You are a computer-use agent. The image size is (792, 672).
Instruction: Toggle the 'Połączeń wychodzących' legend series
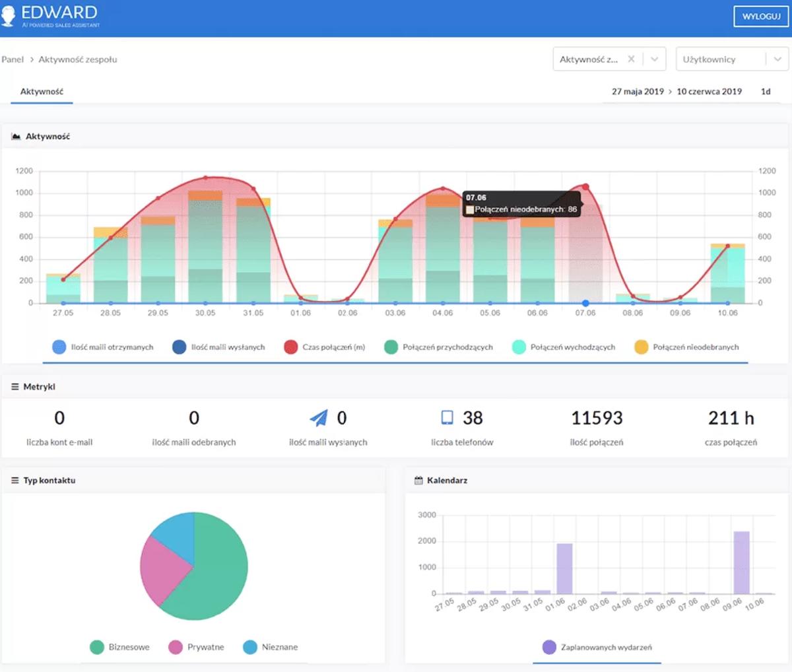[564, 347]
